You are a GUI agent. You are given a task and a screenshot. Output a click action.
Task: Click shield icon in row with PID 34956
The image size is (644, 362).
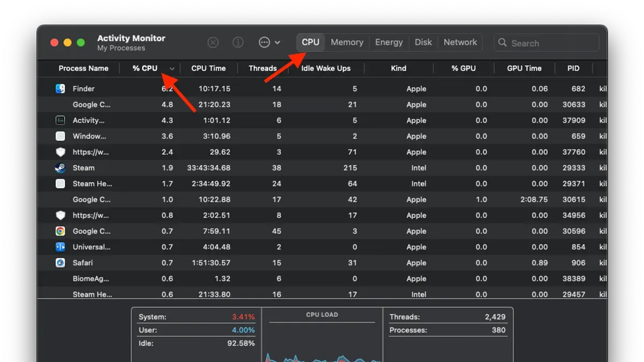pos(60,215)
